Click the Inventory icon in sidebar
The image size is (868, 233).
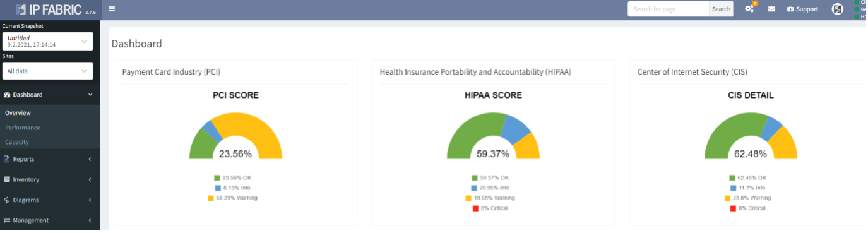tap(6, 179)
